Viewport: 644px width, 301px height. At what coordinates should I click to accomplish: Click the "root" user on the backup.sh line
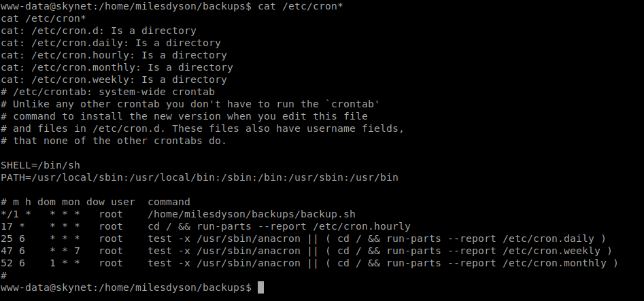pyautogui.click(x=111, y=214)
